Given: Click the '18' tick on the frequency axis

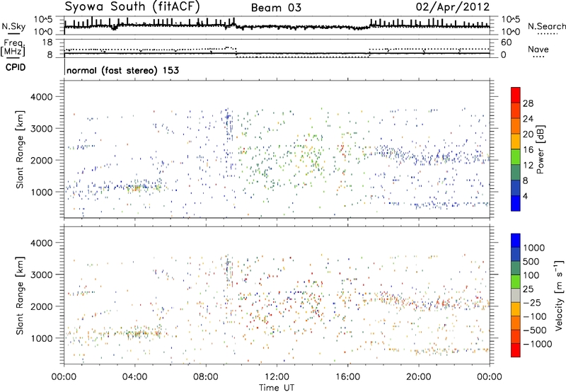Looking at the screenshot, I should coord(47,42).
